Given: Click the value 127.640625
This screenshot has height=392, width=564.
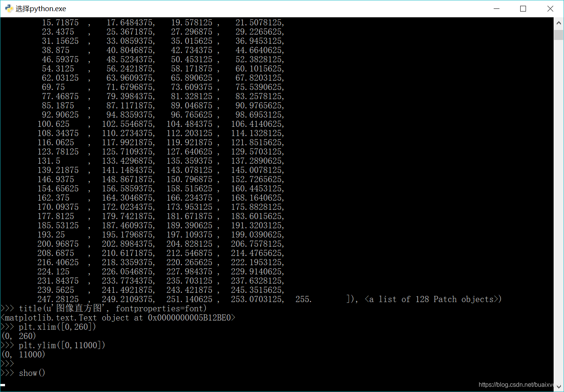Looking at the screenshot, I should tap(189, 151).
